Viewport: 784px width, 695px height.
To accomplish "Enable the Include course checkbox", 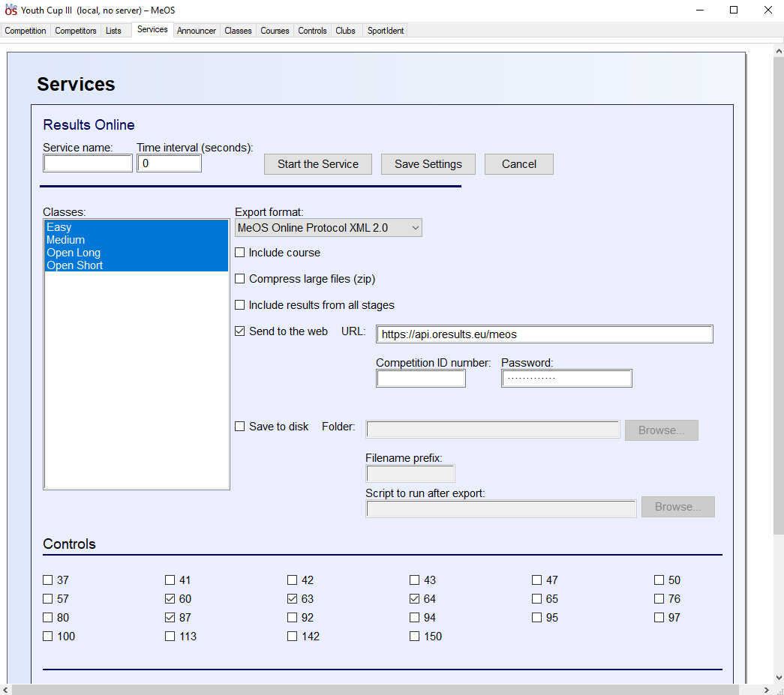I will pyautogui.click(x=240, y=253).
